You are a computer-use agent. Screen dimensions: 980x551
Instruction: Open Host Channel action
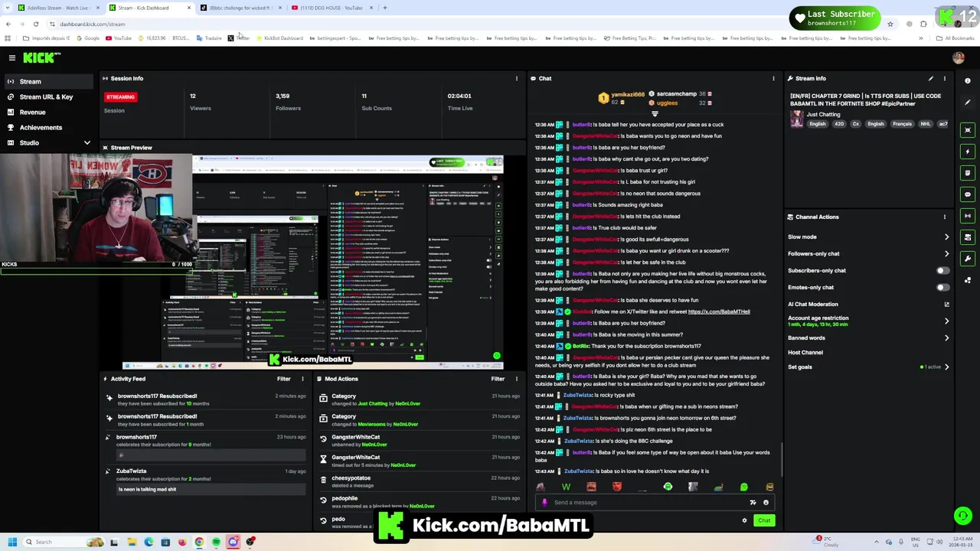pos(805,352)
